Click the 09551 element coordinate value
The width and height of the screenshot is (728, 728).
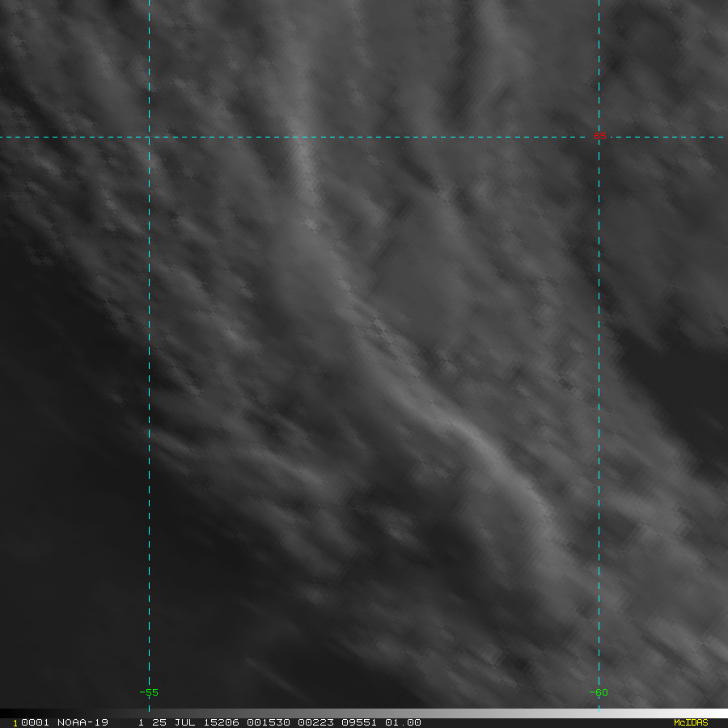[359, 722]
